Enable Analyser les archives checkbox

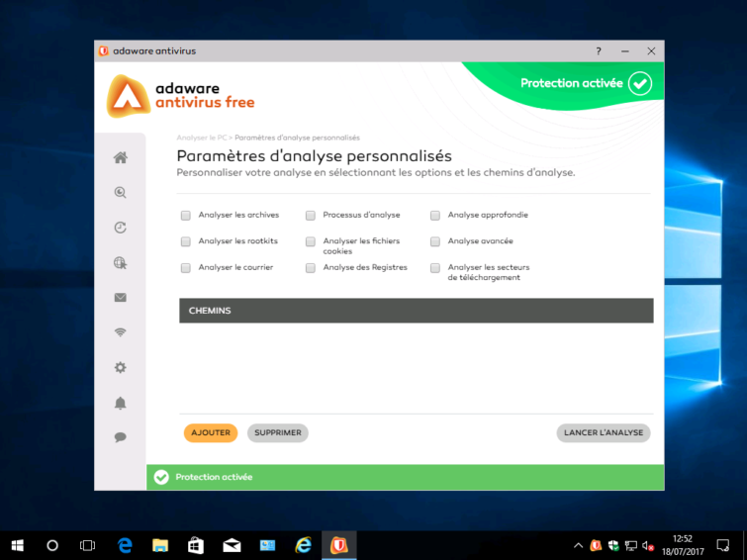point(186,216)
